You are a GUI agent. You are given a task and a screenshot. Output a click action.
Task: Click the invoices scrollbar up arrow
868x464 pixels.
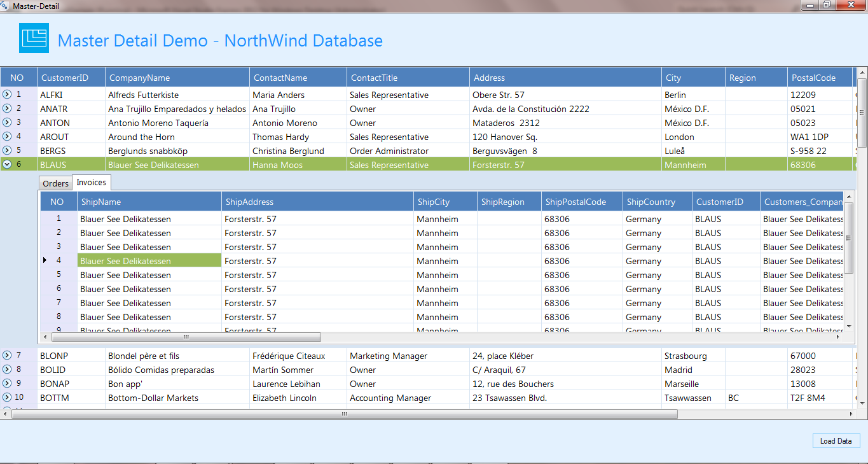(849, 196)
